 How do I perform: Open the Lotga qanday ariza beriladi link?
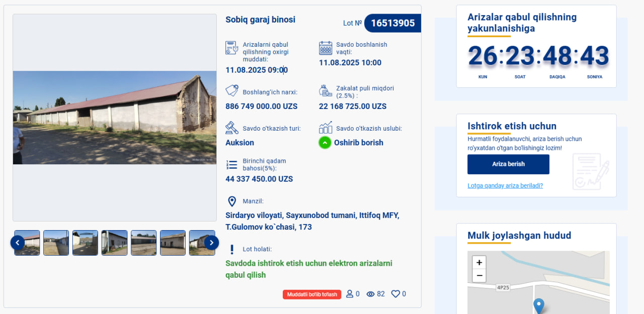tap(505, 185)
